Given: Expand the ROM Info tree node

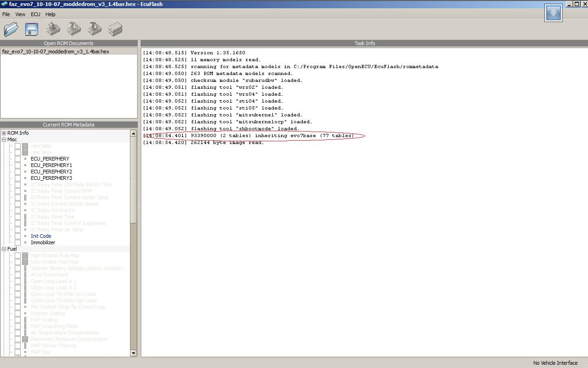Looking at the screenshot, I should point(4,133).
